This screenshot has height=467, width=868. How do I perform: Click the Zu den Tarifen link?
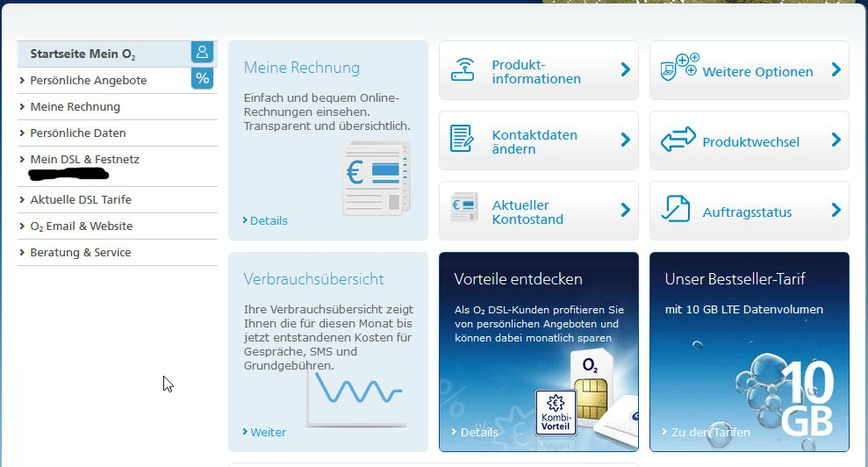click(x=707, y=432)
